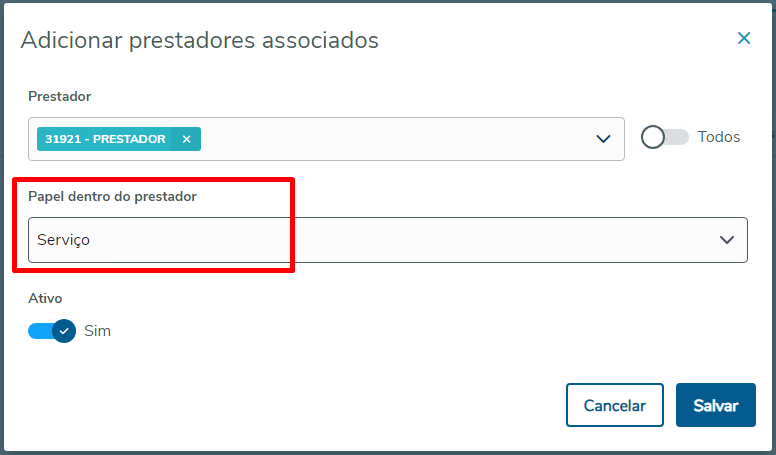Open the Papel dentro do prestador chevron
Viewport: 776px width, 455px height.
[x=727, y=240]
